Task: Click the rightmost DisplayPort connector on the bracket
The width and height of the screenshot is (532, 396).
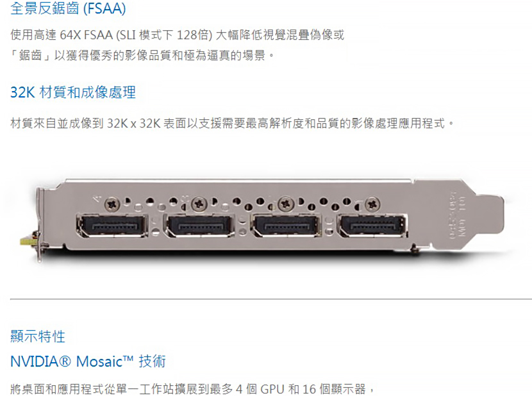Action: tap(372, 226)
